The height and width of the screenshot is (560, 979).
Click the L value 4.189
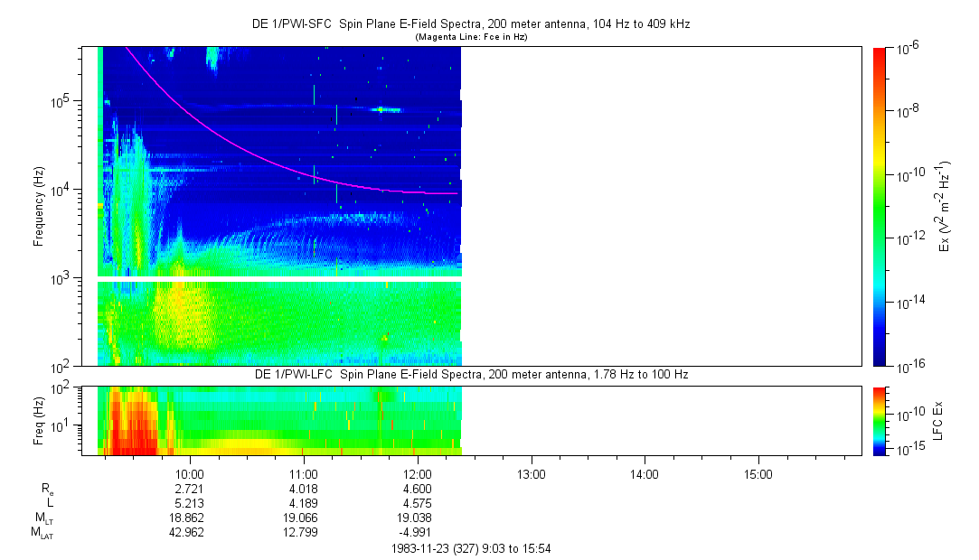(304, 503)
